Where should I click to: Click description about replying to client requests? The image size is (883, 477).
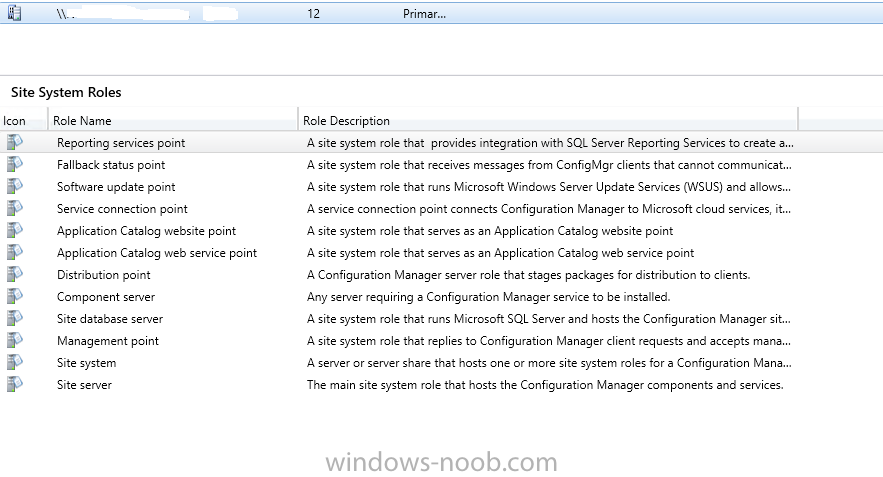click(548, 341)
